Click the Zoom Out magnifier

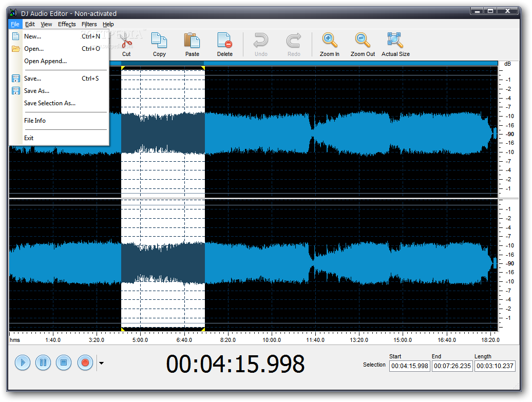pos(363,44)
